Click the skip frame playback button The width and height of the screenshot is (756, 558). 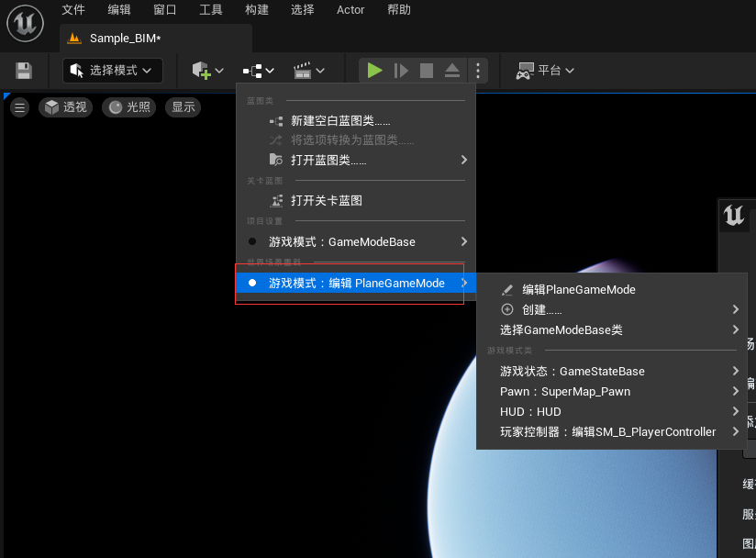401,71
